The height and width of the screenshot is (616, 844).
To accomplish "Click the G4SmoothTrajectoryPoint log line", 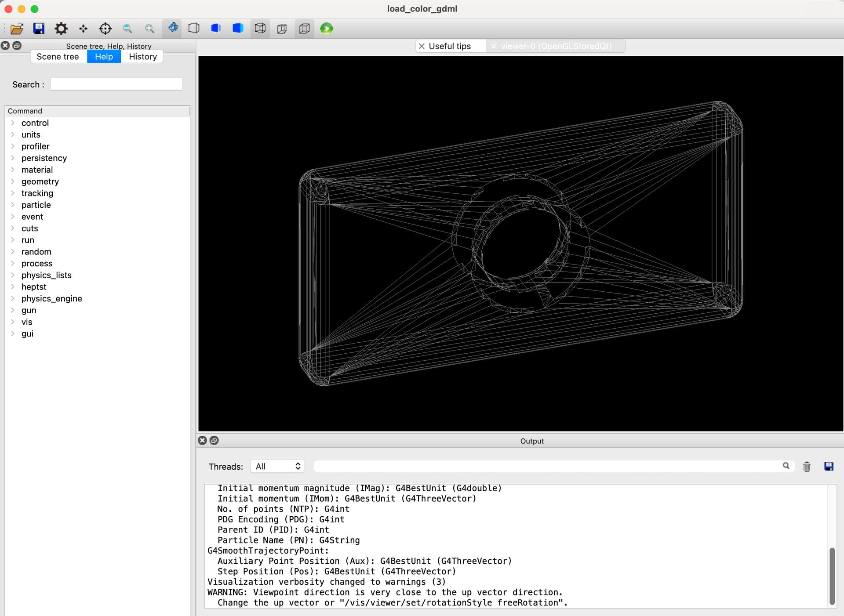I will coord(268,551).
